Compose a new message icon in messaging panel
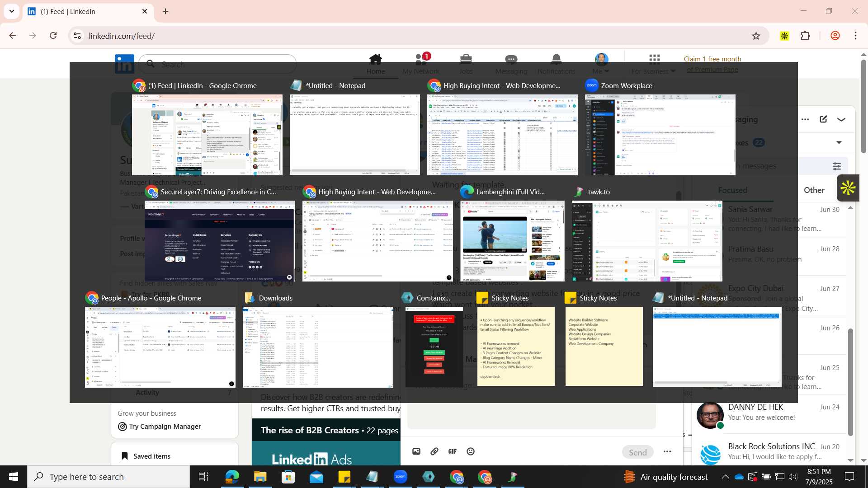This screenshot has width=868, height=488. 823,119
